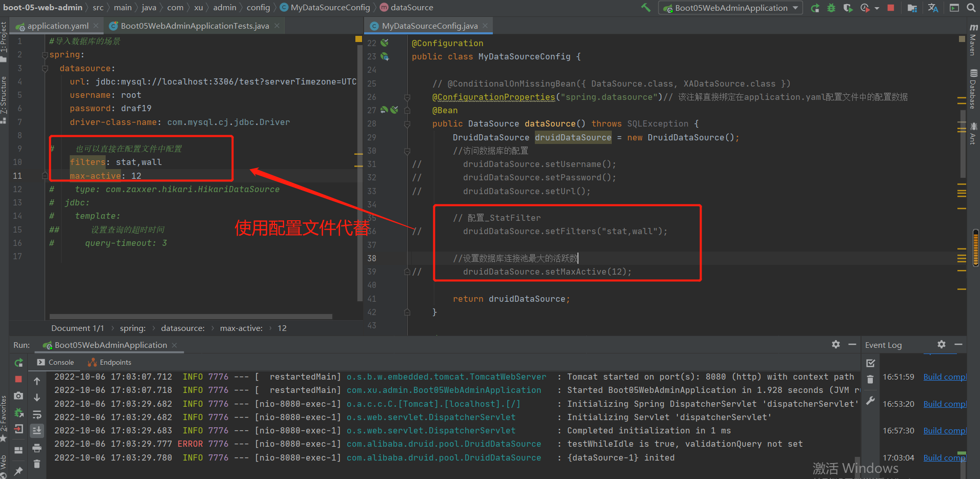
Task: Click the Spring bean gutter icon on line 22
Action: 385,43
